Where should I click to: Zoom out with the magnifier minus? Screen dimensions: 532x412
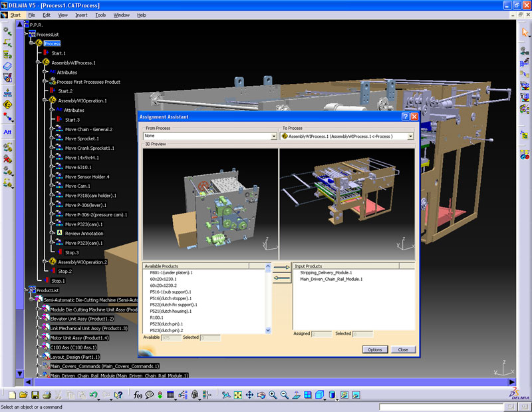(285, 395)
